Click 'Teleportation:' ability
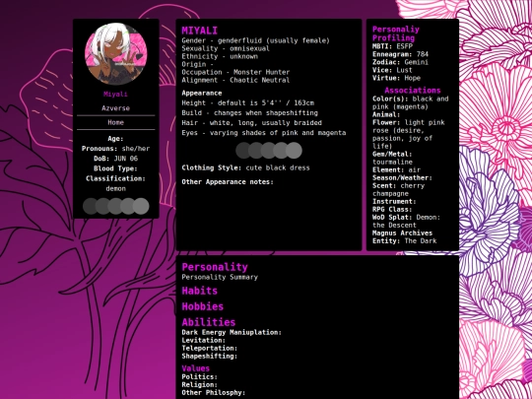This screenshot has width=532, height=399. [210, 348]
